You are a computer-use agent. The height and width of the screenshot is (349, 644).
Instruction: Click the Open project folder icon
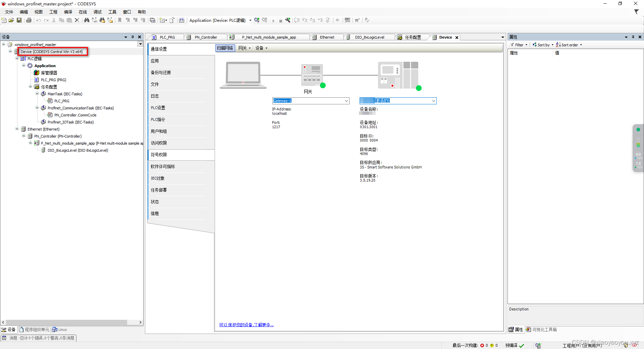coord(11,20)
